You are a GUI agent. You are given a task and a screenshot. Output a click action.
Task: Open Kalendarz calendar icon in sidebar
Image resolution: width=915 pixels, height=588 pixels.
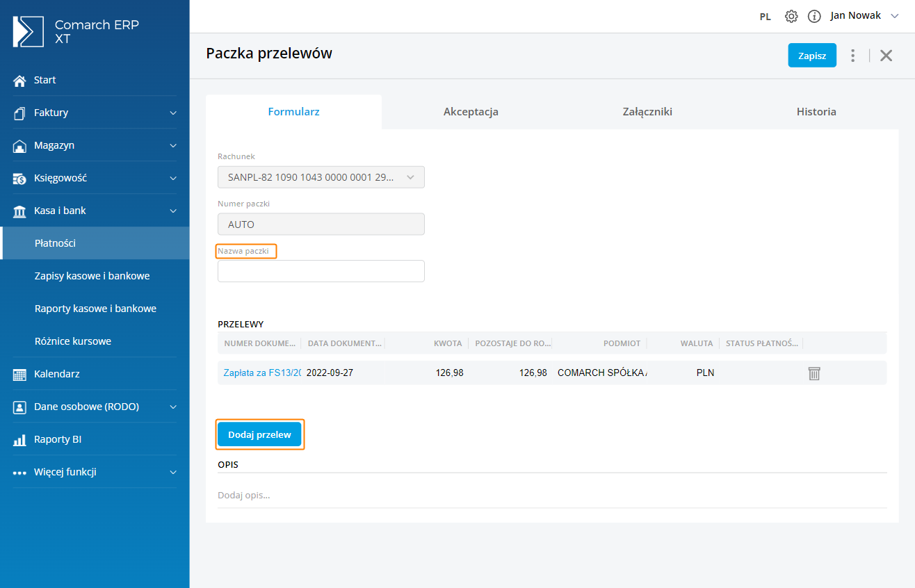pyautogui.click(x=19, y=375)
